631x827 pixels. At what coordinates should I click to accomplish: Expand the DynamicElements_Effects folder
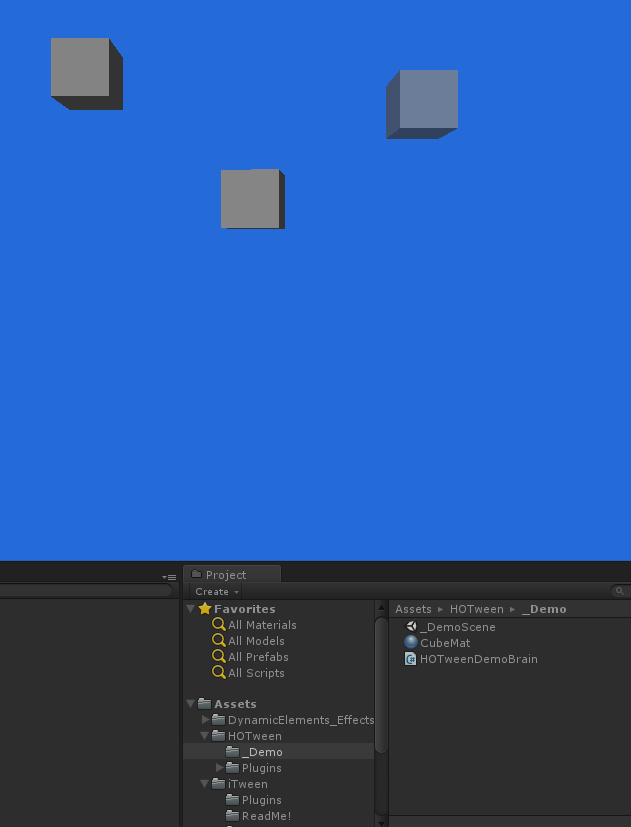tap(205, 719)
